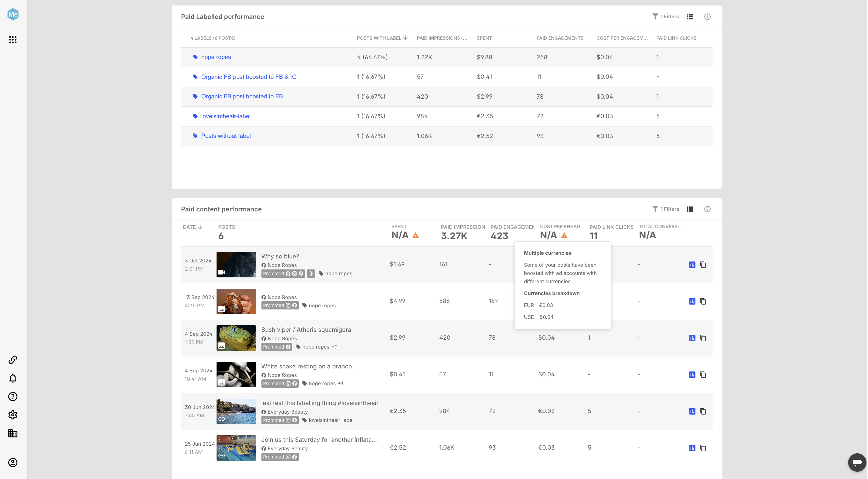The width and height of the screenshot is (868, 479).
Task: Click Bush viper / Atheris squamigera title
Action: point(306,330)
